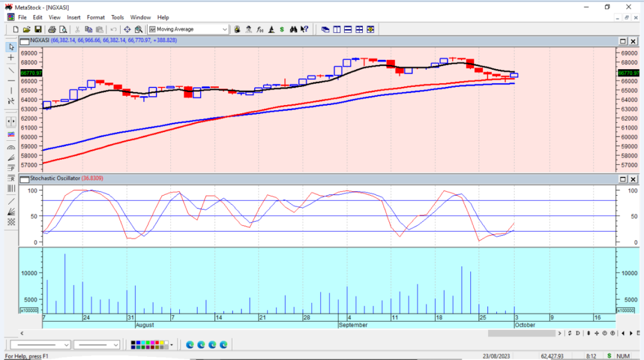This screenshot has height=360, width=644.
Task: Select the crosshair pointer tool in the toolbar
Action: point(126,30)
